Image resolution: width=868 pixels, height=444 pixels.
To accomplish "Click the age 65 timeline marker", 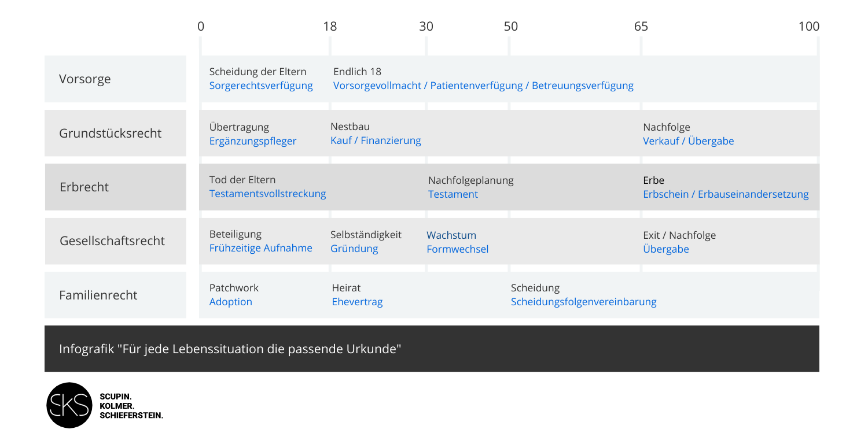I will click(x=641, y=27).
